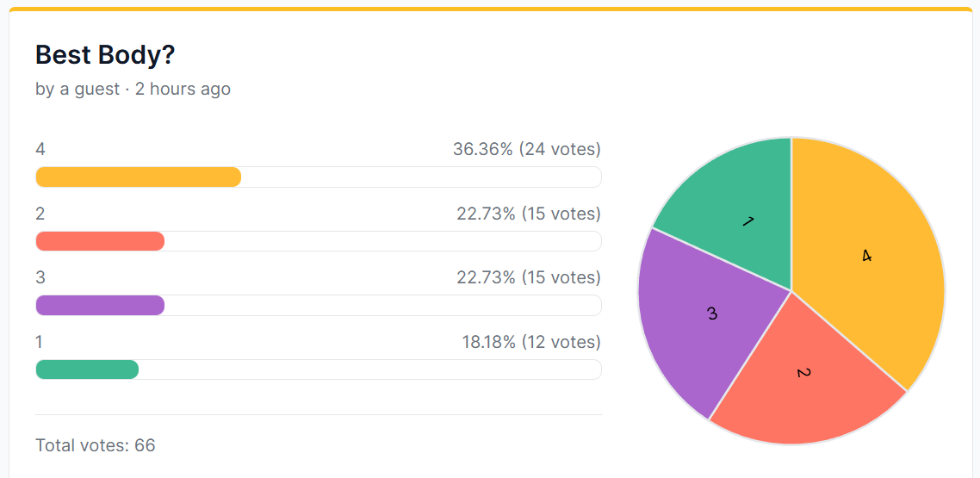Click option label '4' above yellow bar
This screenshot has height=478, width=980.
coord(40,149)
